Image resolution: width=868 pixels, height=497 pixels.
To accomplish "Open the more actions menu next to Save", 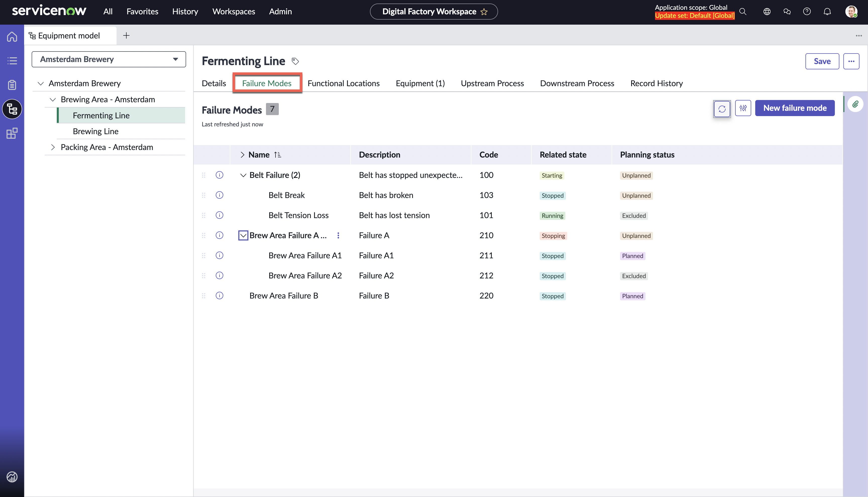I will click(851, 62).
